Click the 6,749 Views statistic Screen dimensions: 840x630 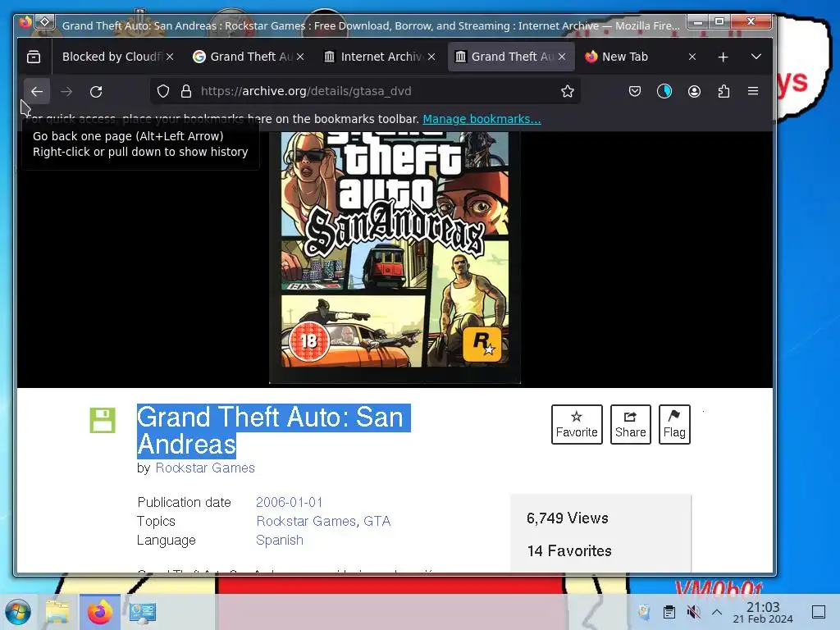tap(568, 518)
